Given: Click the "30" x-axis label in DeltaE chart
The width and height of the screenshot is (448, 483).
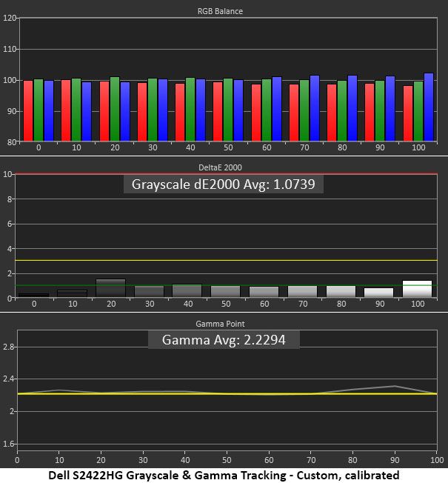Looking at the screenshot, I should [150, 304].
